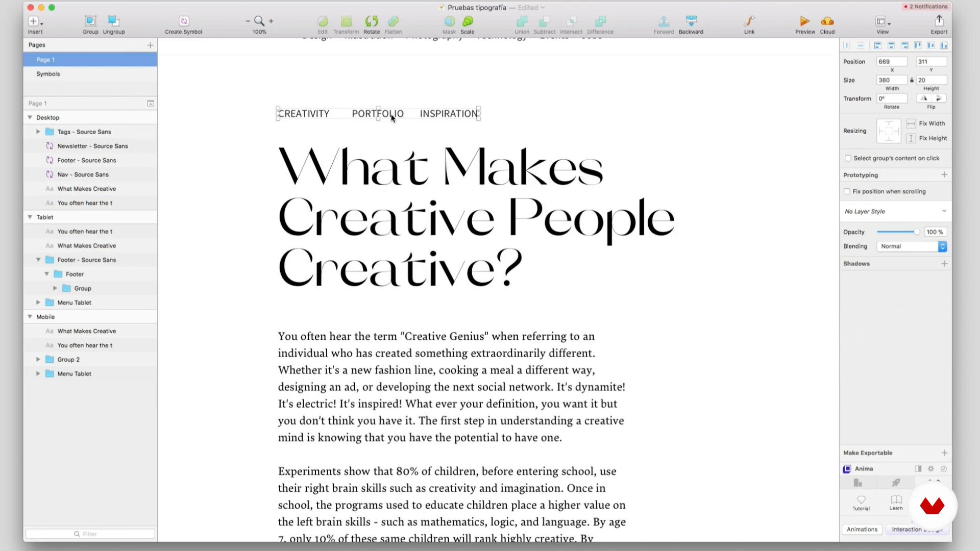Open the Anima rocket tab
This screenshot has height=551, width=980.
coord(896,483)
